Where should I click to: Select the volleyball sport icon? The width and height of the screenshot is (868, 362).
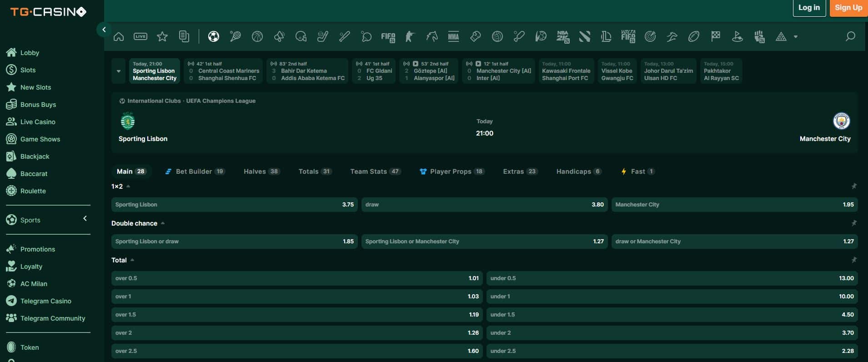coord(497,37)
